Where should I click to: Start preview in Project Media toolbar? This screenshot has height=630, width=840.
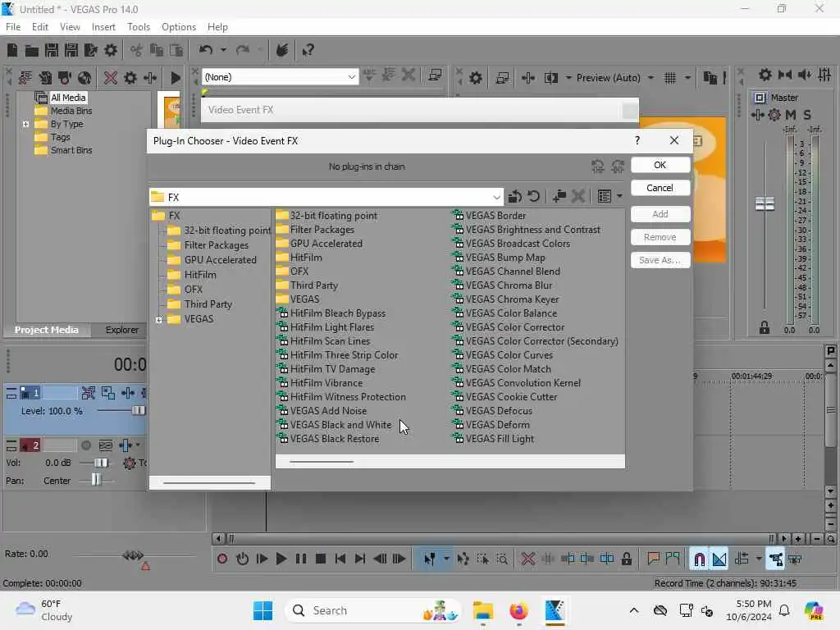pyautogui.click(x=176, y=78)
